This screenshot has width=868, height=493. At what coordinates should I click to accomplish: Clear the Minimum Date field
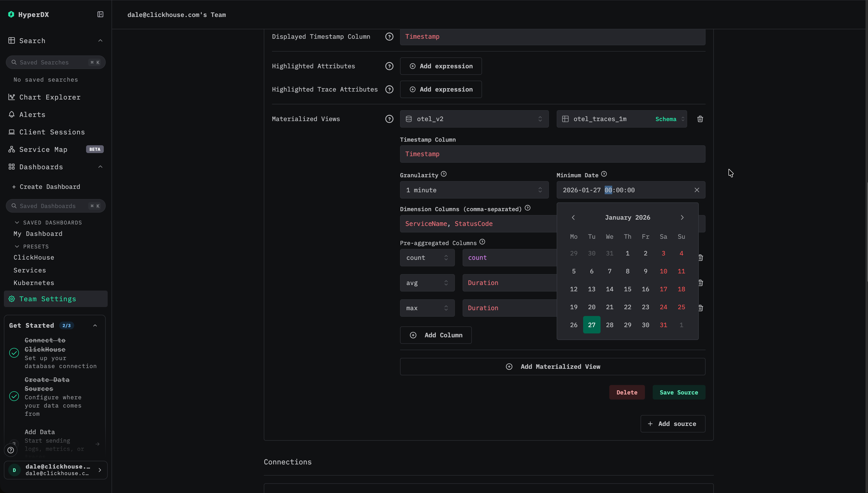[x=697, y=190]
